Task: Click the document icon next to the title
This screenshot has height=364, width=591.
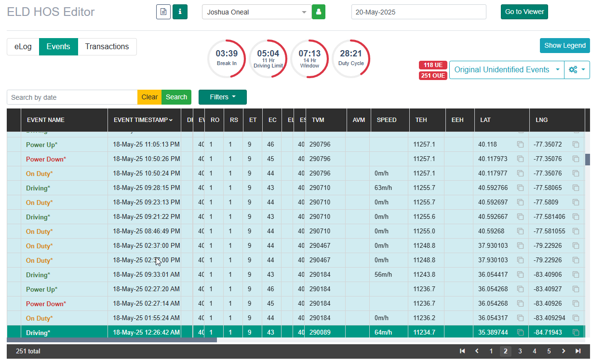Action: coord(163,12)
